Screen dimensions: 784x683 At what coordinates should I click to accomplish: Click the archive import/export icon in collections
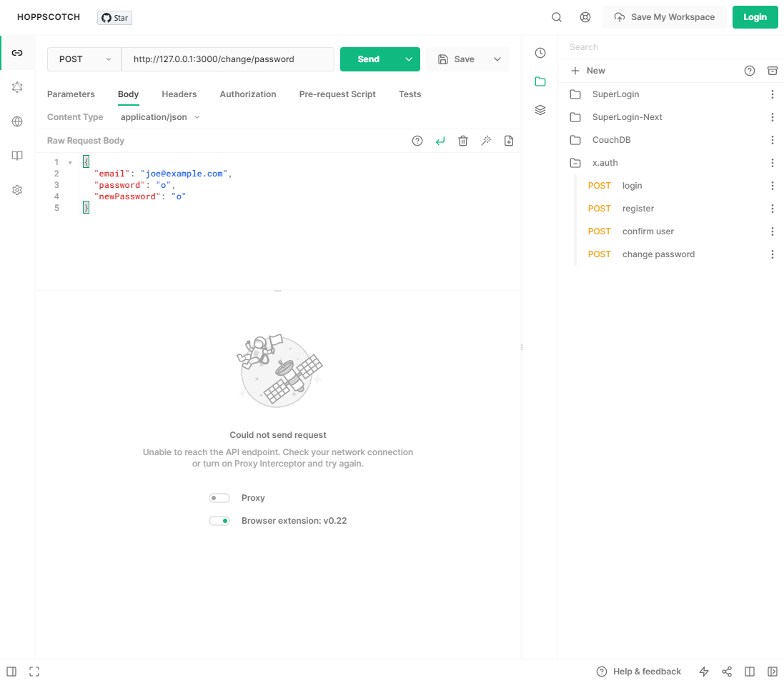pyautogui.click(x=773, y=71)
